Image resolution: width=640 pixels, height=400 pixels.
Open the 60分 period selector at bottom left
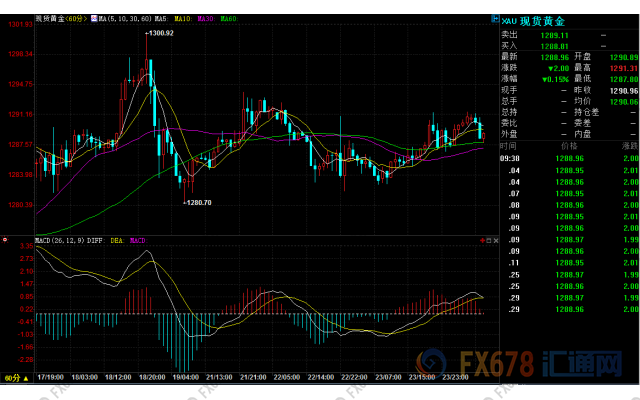(16, 378)
